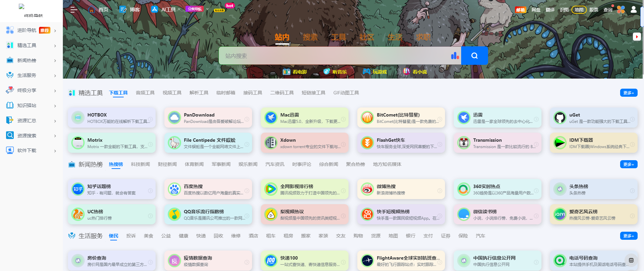Open the AI工具 dropdown menu
Screen dimensions: 644x271
[166, 9]
